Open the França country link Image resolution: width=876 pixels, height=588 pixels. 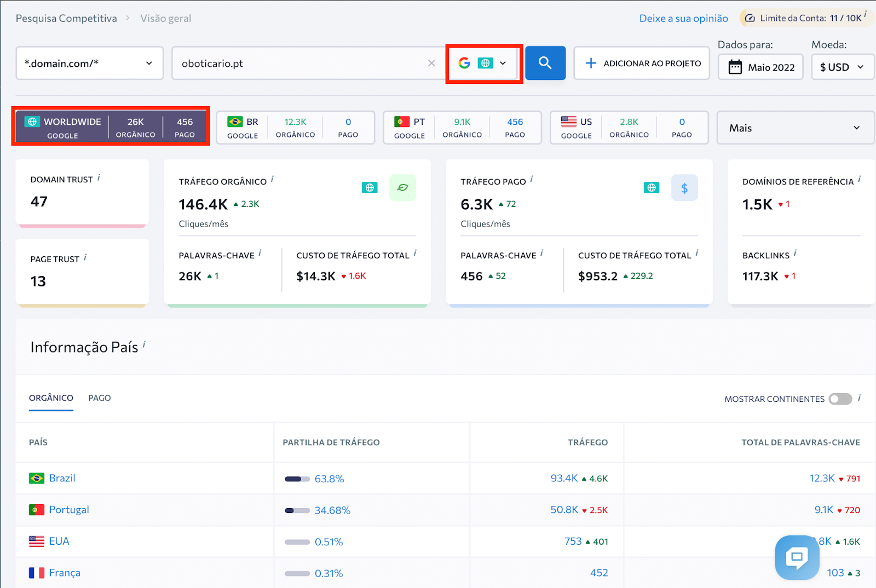click(65, 573)
